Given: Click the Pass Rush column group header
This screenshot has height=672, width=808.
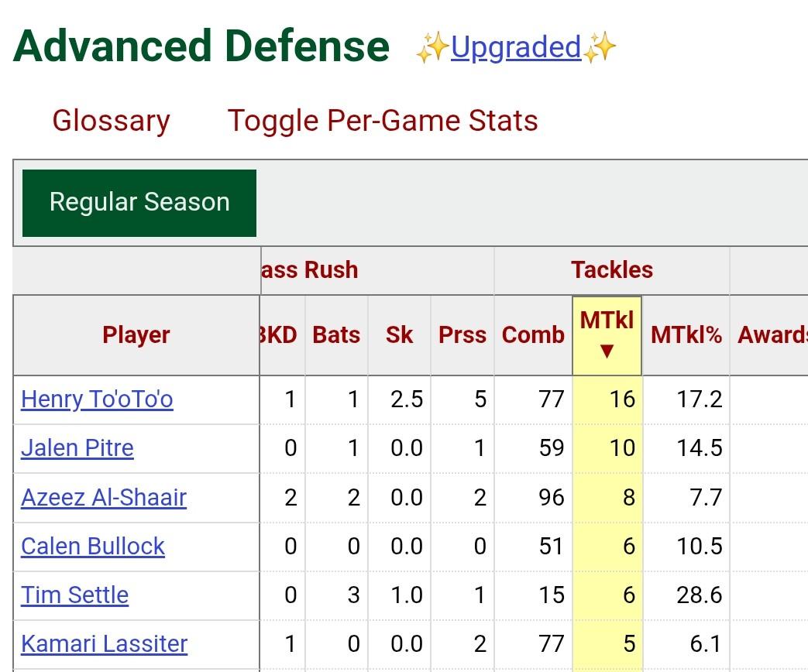Looking at the screenshot, I should [310, 270].
